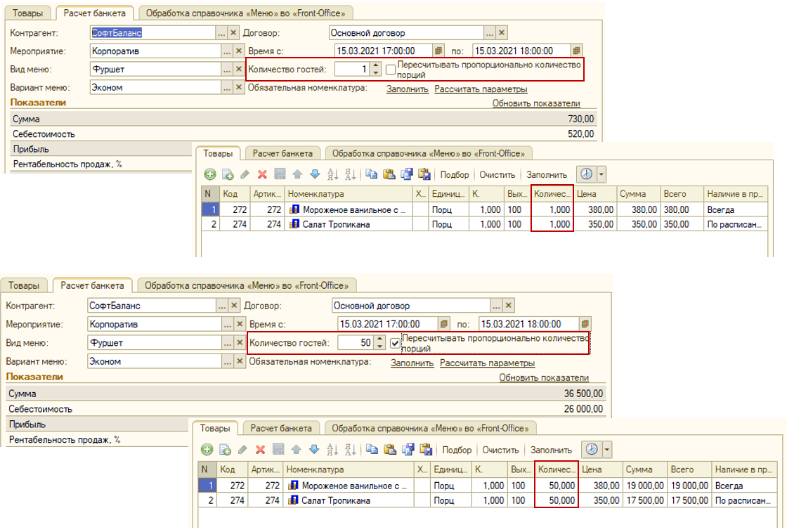Open Основной договор selection ellipsis in the 1-guest form
Viewport: 787px width, 532px height.
coord(489,32)
